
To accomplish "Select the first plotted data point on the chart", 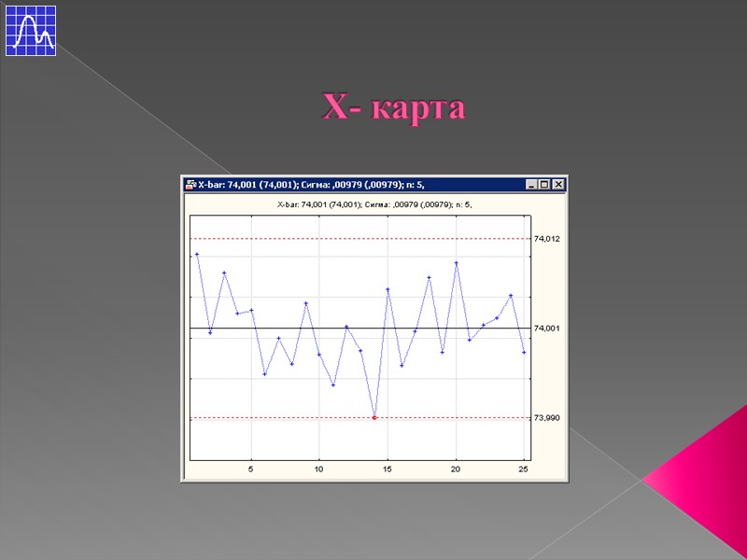I will point(197,254).
